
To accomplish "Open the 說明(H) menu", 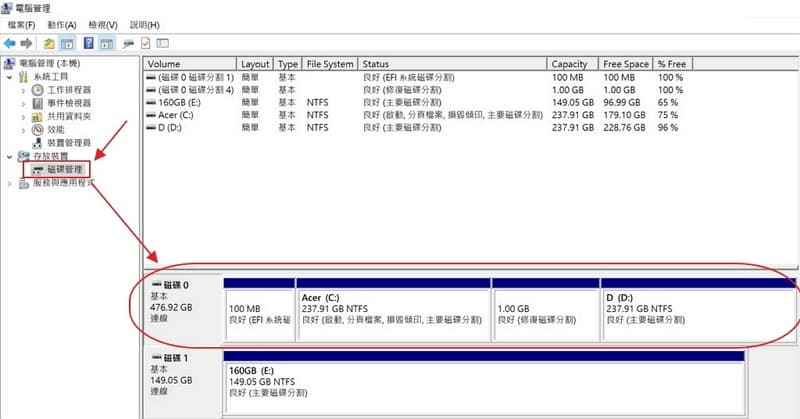I will [x=144, y=25].
